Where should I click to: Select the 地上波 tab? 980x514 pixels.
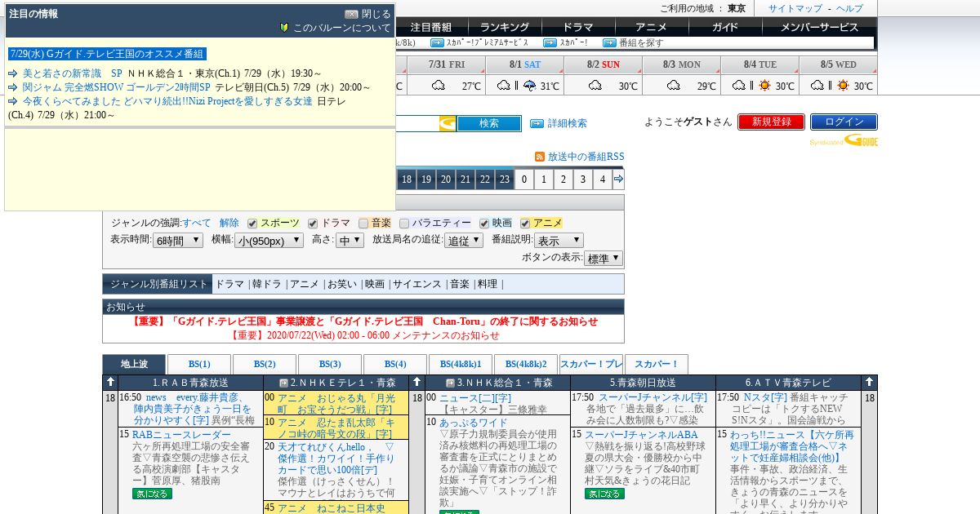point(134,365)
